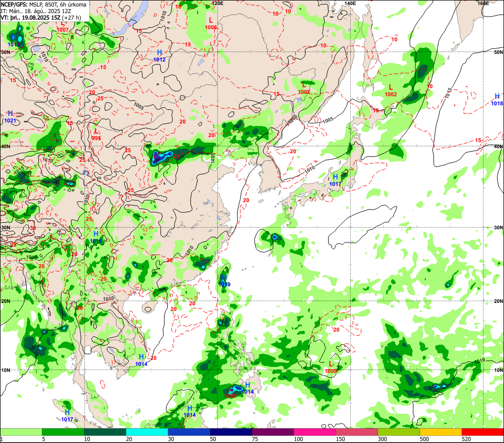Click the 120E longitude label
This screenshot has height=443, width=504.
(x=218, y=3)
